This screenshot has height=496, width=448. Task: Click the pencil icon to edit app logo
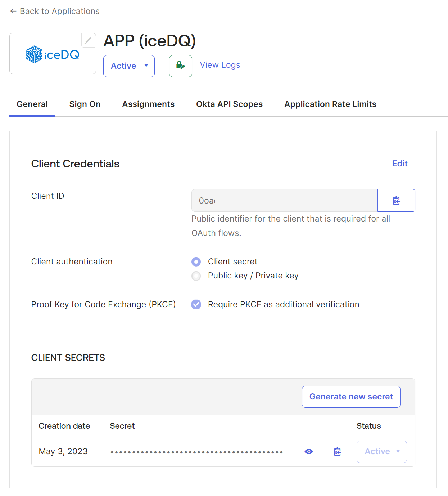[88, 40]
